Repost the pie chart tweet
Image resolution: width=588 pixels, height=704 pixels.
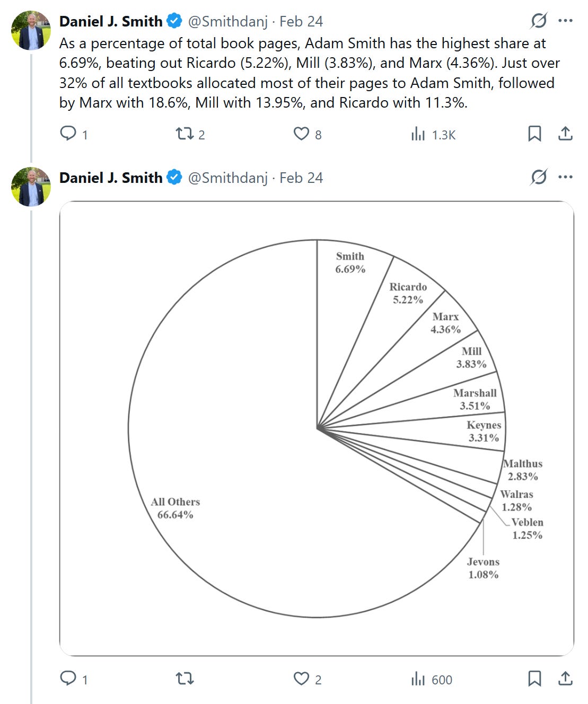pyautogui.click(x=185, y=679)
